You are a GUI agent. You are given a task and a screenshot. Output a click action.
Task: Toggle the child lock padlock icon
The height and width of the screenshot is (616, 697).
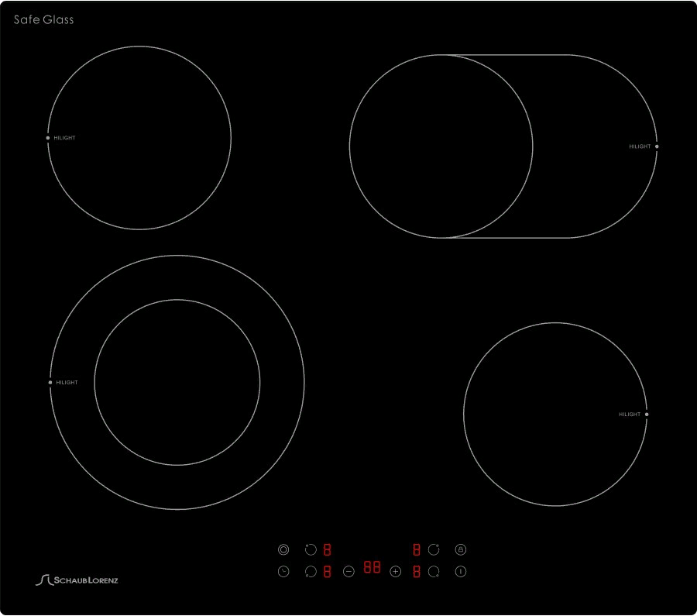(x=461, y=549)
